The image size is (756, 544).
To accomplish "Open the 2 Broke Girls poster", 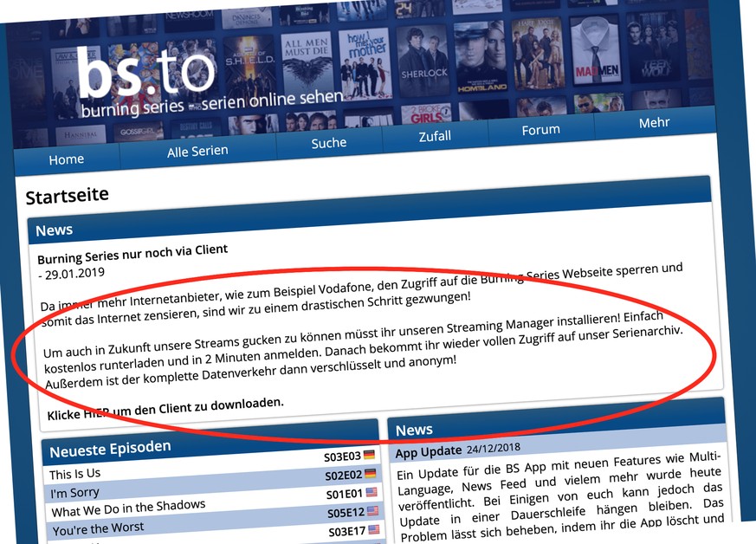I will pos(426,113).
